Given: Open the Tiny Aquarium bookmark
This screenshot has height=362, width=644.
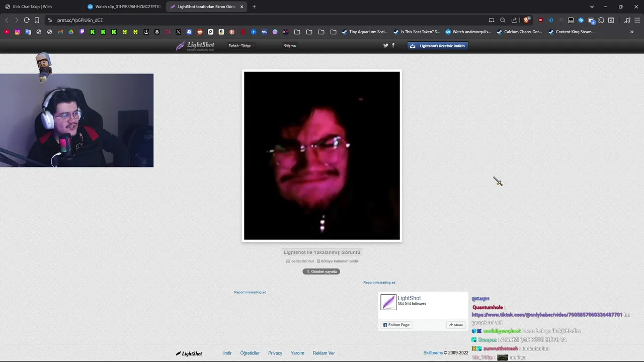Looking at the screenshot, I should [x=365, y=32].
